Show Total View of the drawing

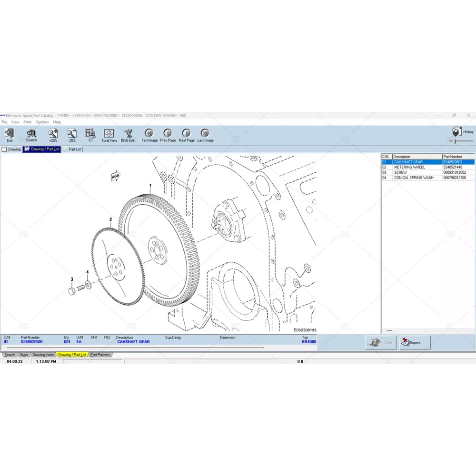coord(109,134)
